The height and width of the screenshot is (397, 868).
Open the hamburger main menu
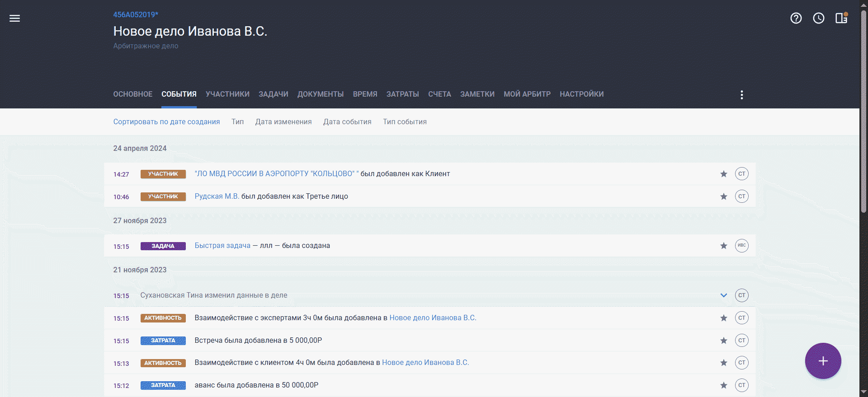(15, 18)
